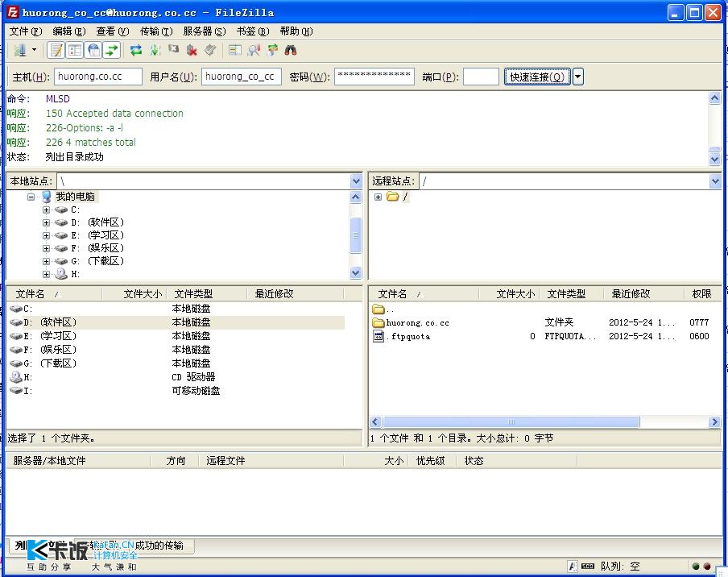The height and width of the screenshot is (577, 728).
Task: Expand D: (软件区) tree node
Action: 46,223
